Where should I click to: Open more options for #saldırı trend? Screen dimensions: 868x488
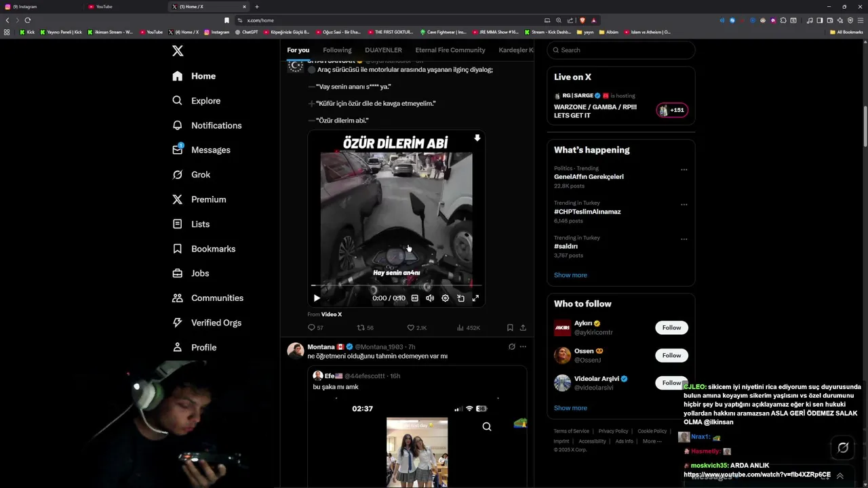click(x=684, y=239)
